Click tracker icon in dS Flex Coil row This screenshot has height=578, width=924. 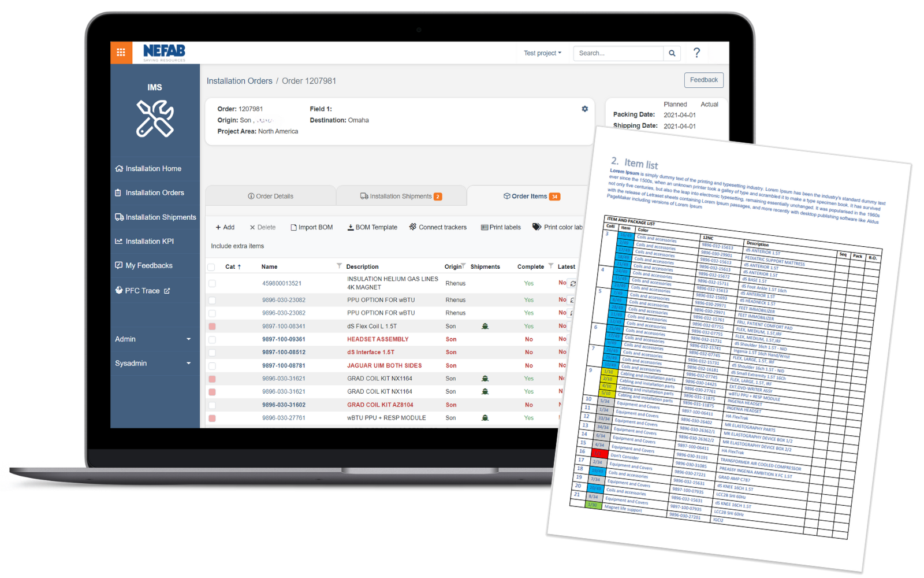[x=485, y=327]
